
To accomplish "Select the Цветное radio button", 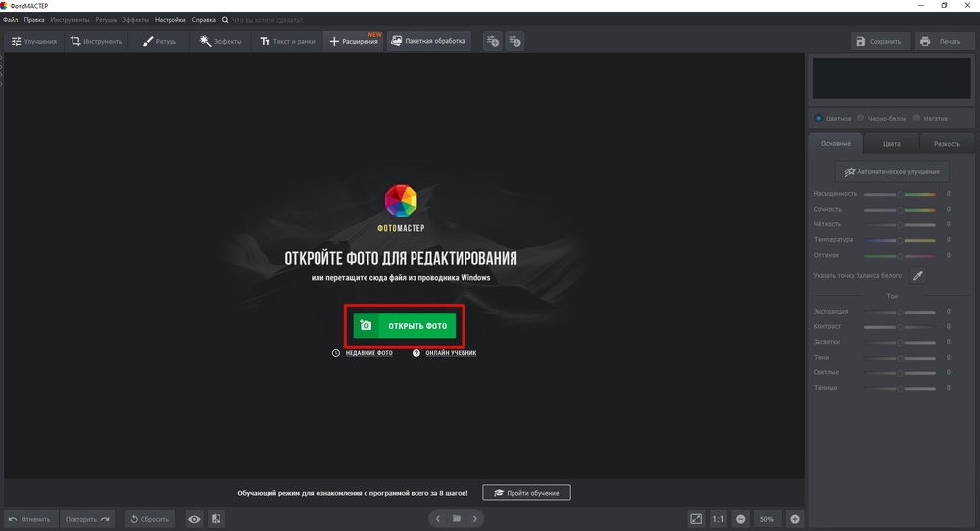I will [x=820, y=118].
